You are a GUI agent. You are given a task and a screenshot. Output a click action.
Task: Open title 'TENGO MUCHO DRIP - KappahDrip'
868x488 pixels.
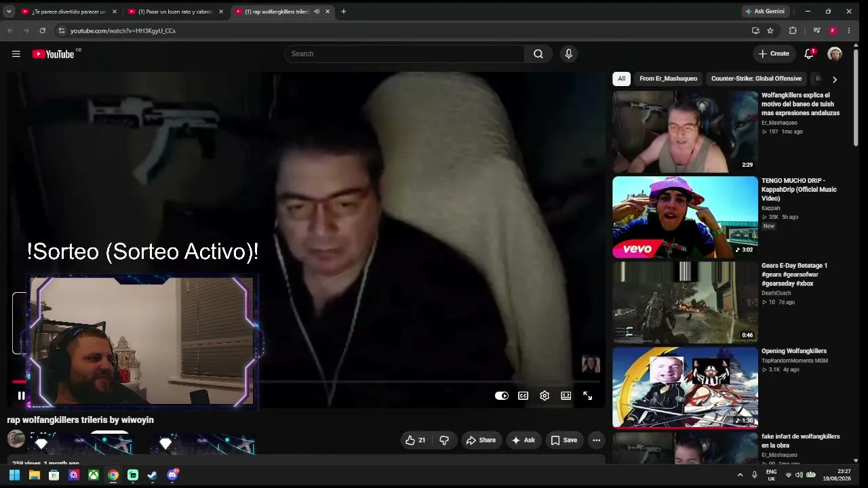pyautogui.click(x=799, y=189)
